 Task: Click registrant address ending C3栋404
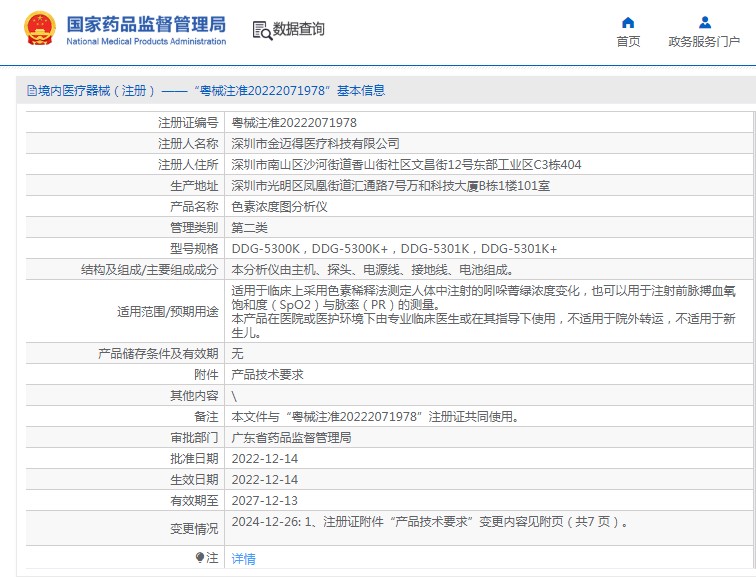[406, 165]
